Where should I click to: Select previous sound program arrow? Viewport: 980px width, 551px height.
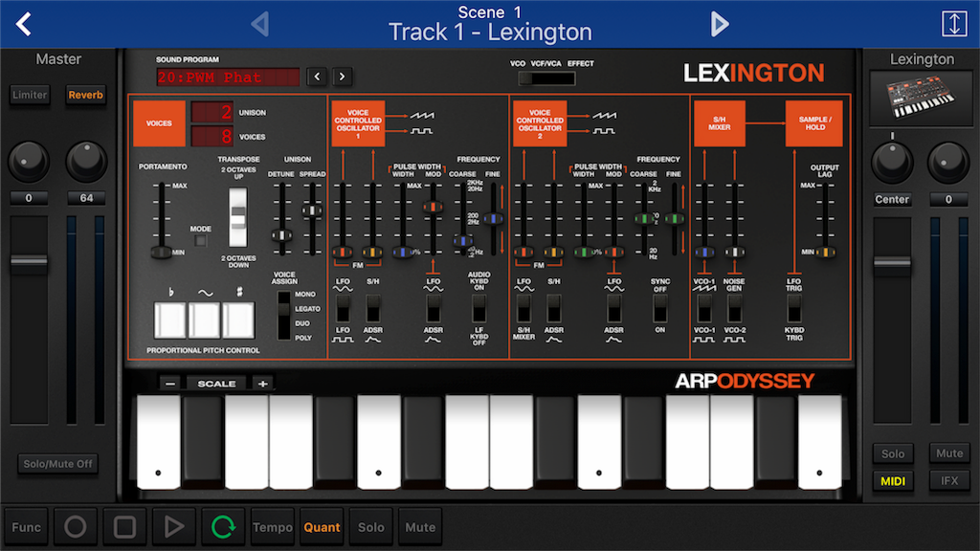coord(317,77)
